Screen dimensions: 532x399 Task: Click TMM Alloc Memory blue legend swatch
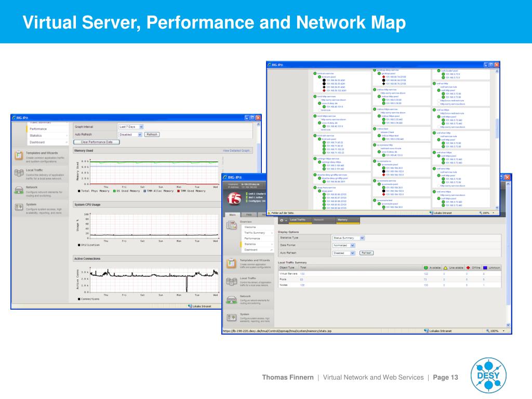click(144, 191)
